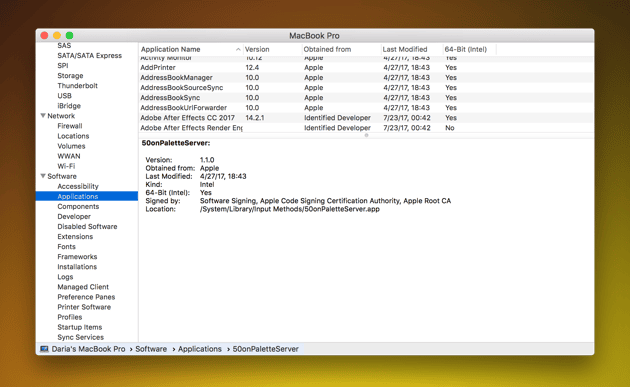This screenshot has height=387, width=630.
Task: Open Installations in the sidebar
Action: point(77,266)
